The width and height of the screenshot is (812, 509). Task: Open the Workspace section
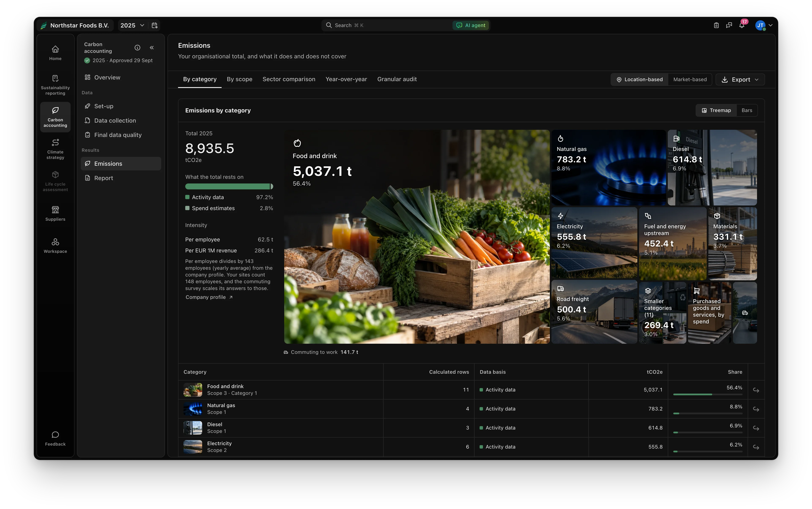(55, 246)
